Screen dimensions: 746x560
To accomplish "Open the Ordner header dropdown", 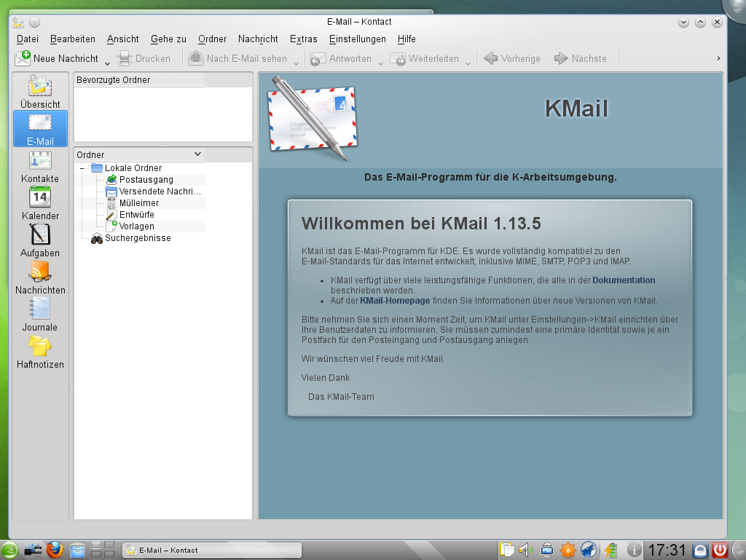I will [x=197, y=154].
